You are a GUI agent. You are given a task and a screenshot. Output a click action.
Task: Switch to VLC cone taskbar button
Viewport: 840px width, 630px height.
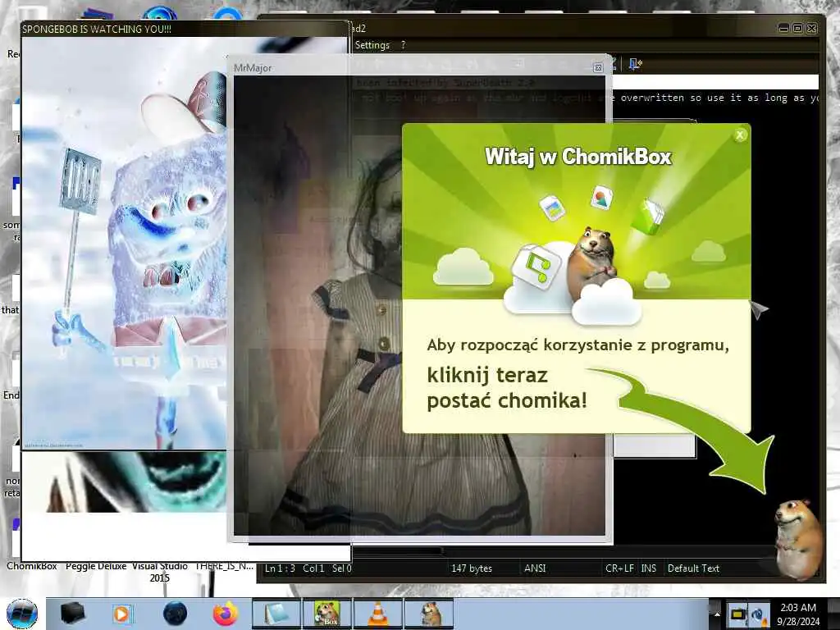(x=377, y=614)
